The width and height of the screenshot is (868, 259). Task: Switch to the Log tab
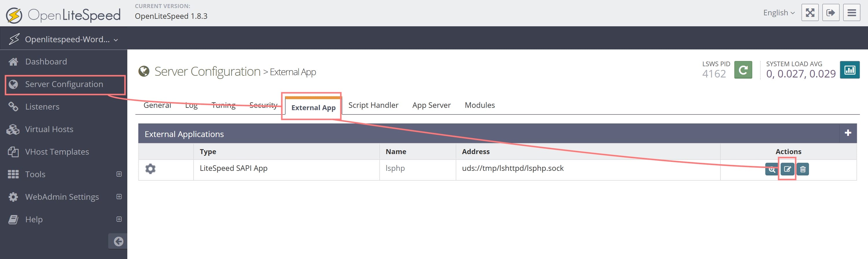coord(191,105)
